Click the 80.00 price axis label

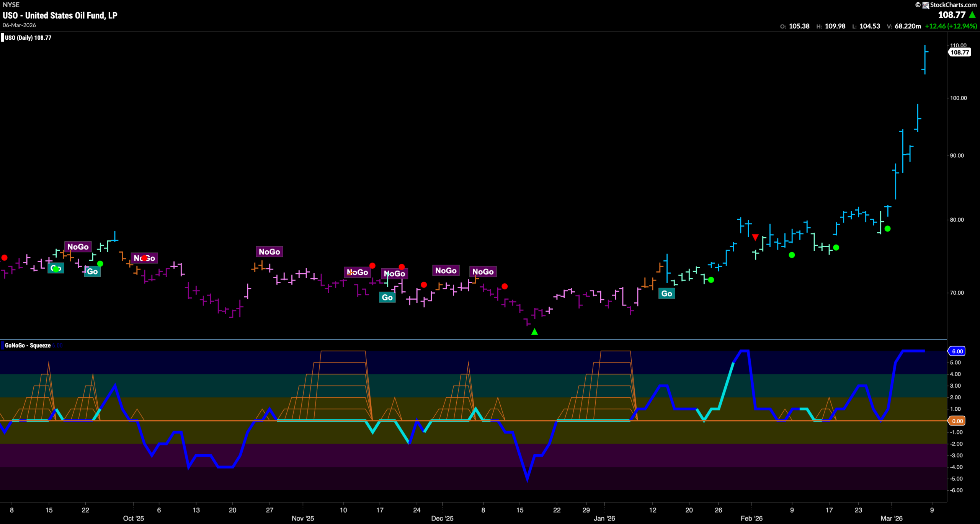coord(957,220)
